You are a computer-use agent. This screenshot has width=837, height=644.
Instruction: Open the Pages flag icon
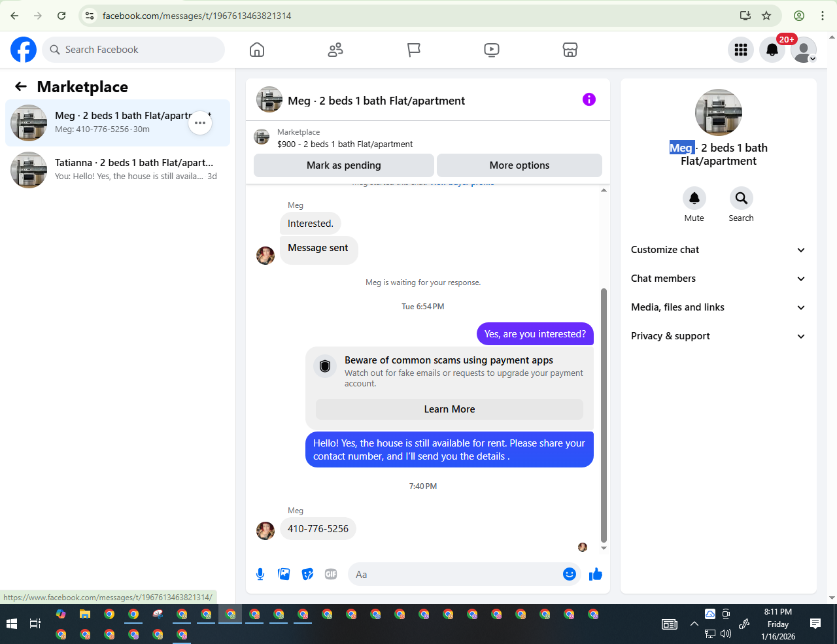pyautogui.click(x=414, y=50)
